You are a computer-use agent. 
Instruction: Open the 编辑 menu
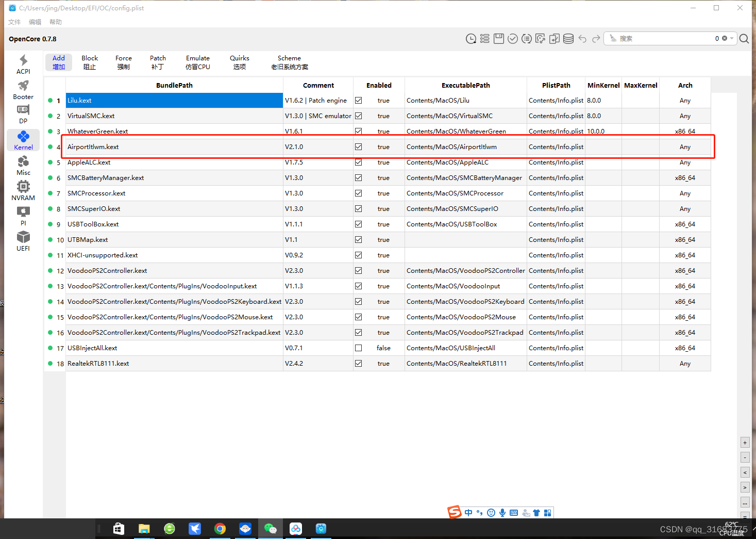coord(35,22)
